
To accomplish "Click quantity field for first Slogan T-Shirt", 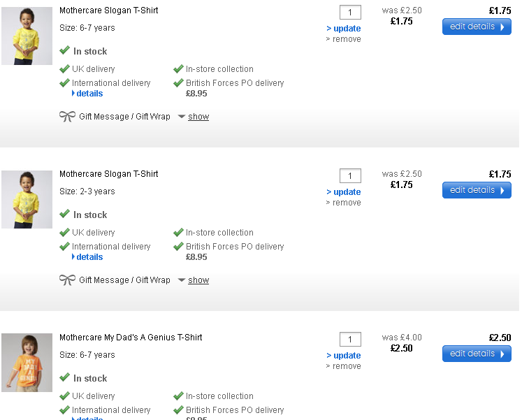I will click(350, 12).
